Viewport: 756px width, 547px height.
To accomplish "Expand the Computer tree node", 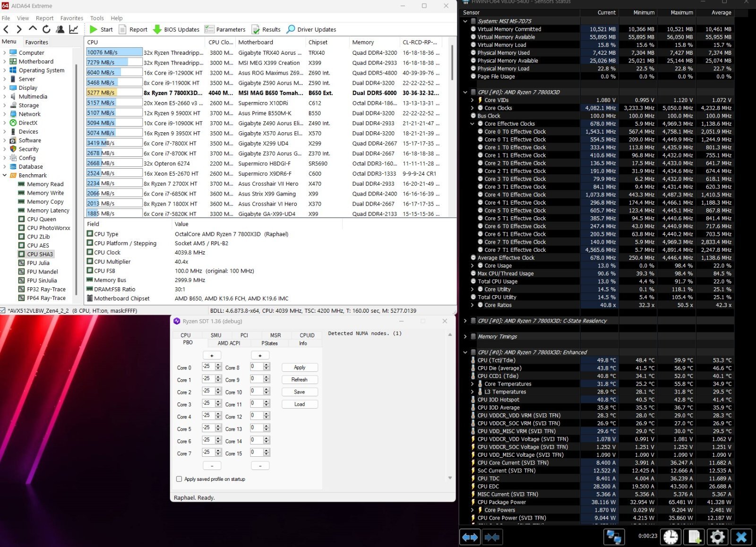I will [5, 53].
